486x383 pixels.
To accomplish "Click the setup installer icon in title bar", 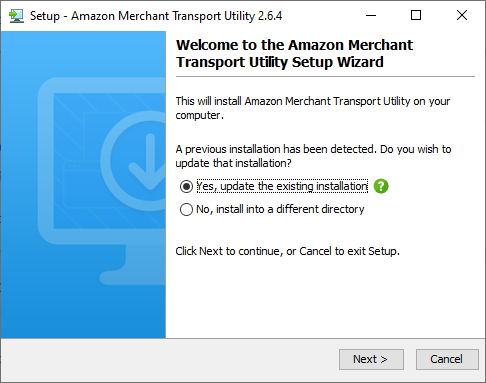I will tap(16, 16).
